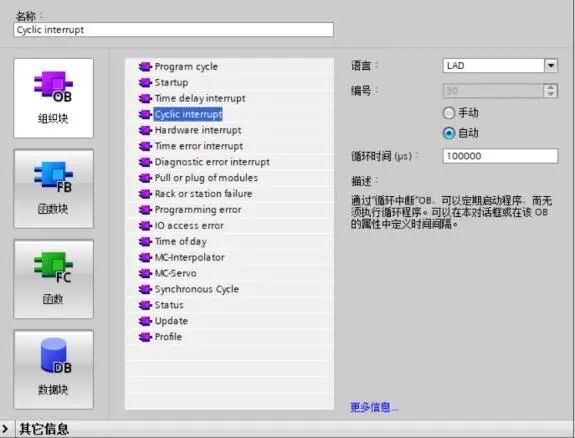Choose Diagnostic error interrupt entry
The width and height of the screenshot is (575, 438).
[212, 162]
